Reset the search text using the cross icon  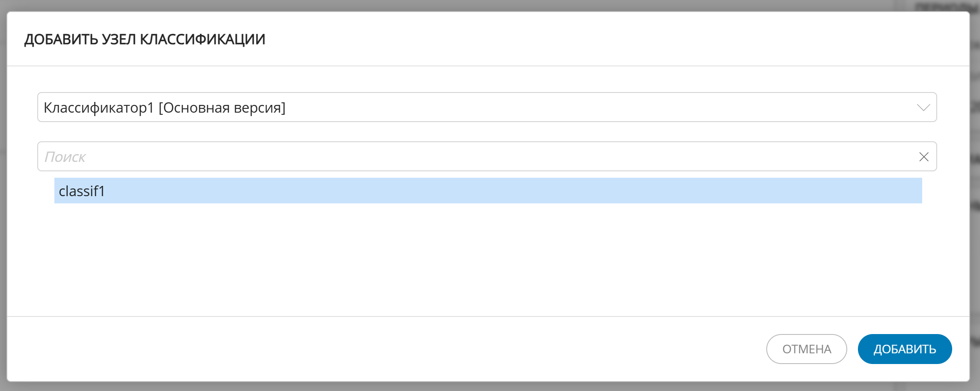(x=923, y=157)
